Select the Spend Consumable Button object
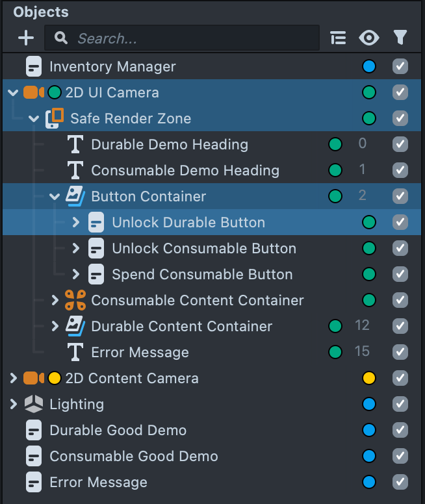 click(x=202, y=274)
